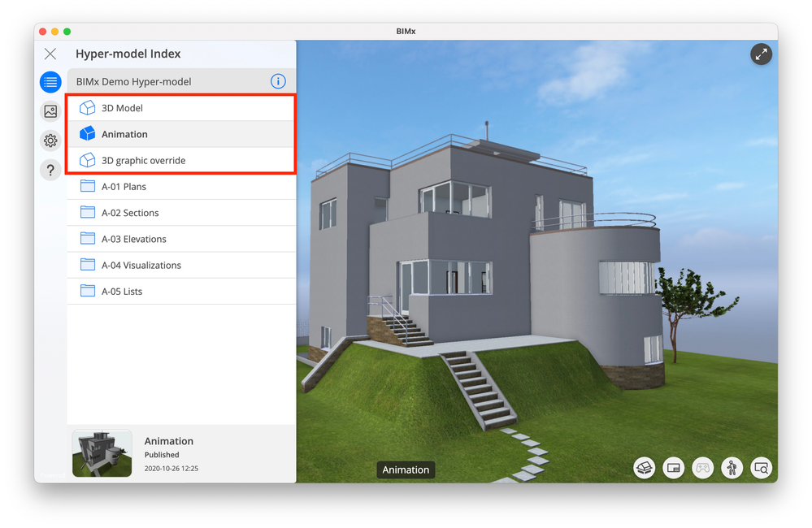Enter fullscreen with the expand arrows button
The width and height of the screenshot is (812, 528).
[762, 54]
